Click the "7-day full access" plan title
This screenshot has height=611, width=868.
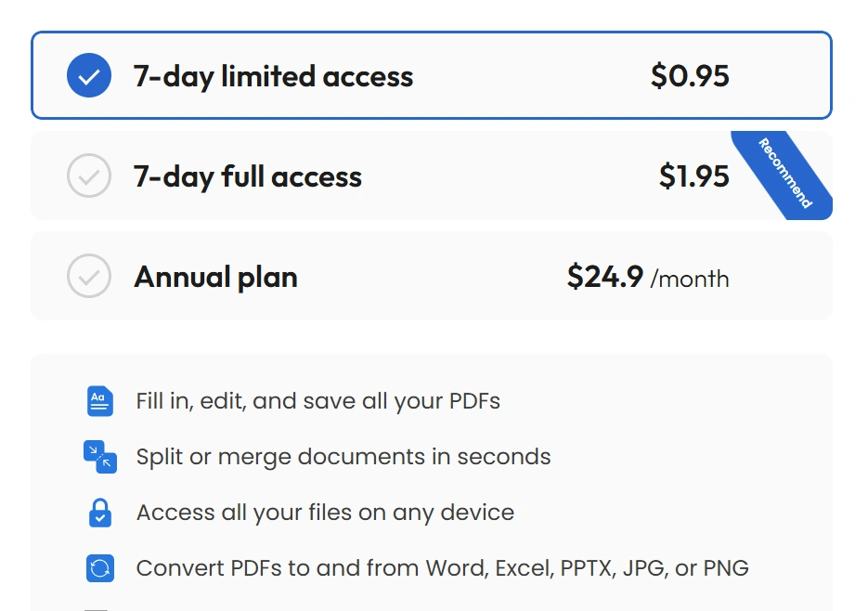coord(248,176)
